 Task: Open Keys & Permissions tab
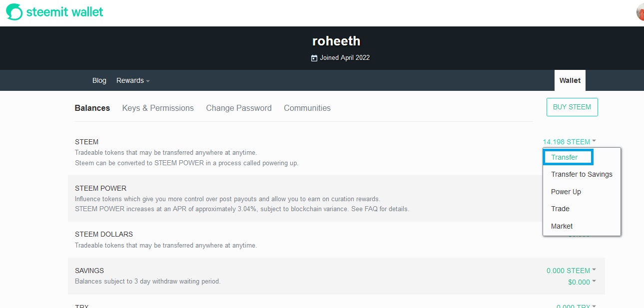click(x=158, y=108)
